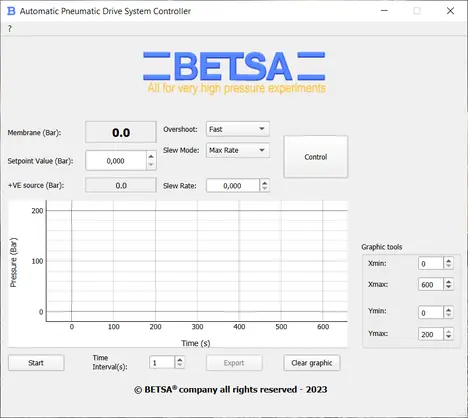Click the Export button

pyautogui.click(x=234, y=363)
